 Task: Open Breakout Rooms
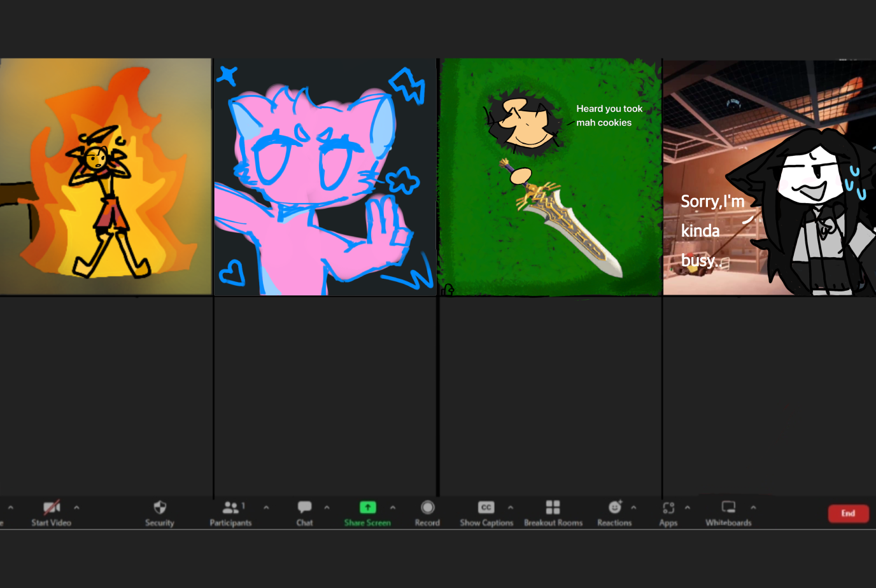553,508
